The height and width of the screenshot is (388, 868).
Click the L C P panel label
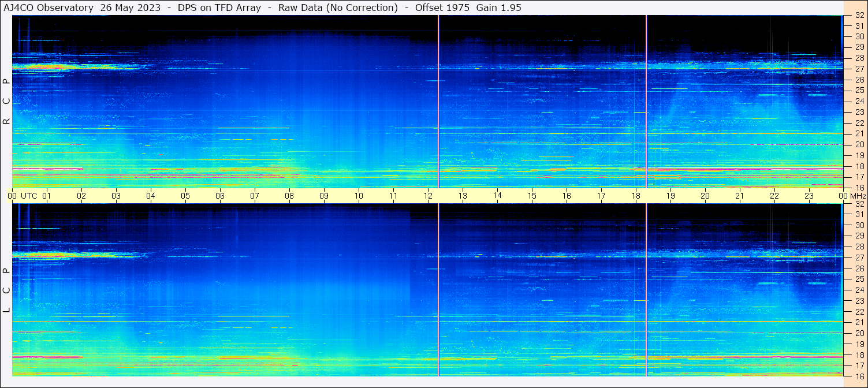pyautogui.click(x=6, y=290)
